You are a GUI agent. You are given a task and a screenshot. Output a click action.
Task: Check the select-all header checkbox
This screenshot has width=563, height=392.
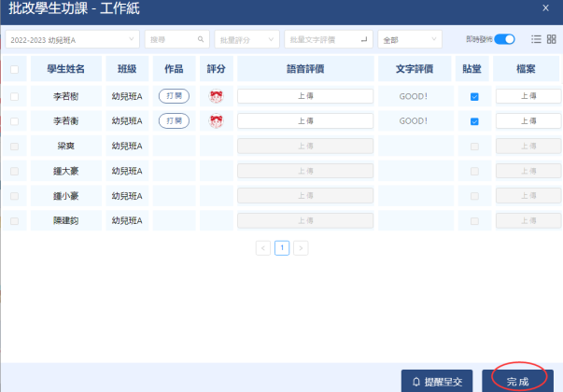[x=14, y=69]
